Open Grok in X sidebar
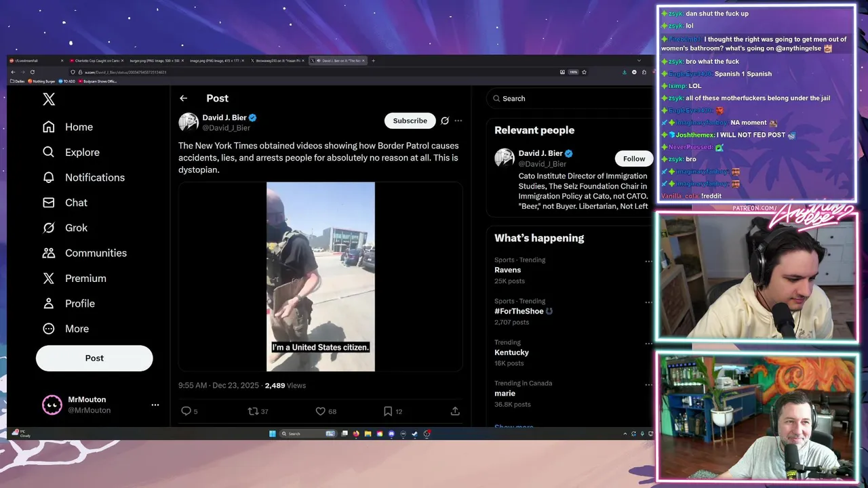Viewport: 868px width, 488px height. pos(65,228)
